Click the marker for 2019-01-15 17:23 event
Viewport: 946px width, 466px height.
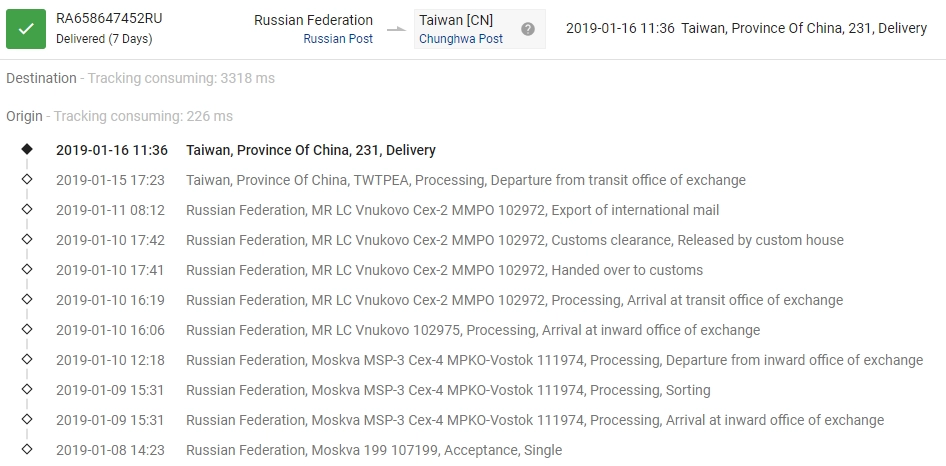27,180
